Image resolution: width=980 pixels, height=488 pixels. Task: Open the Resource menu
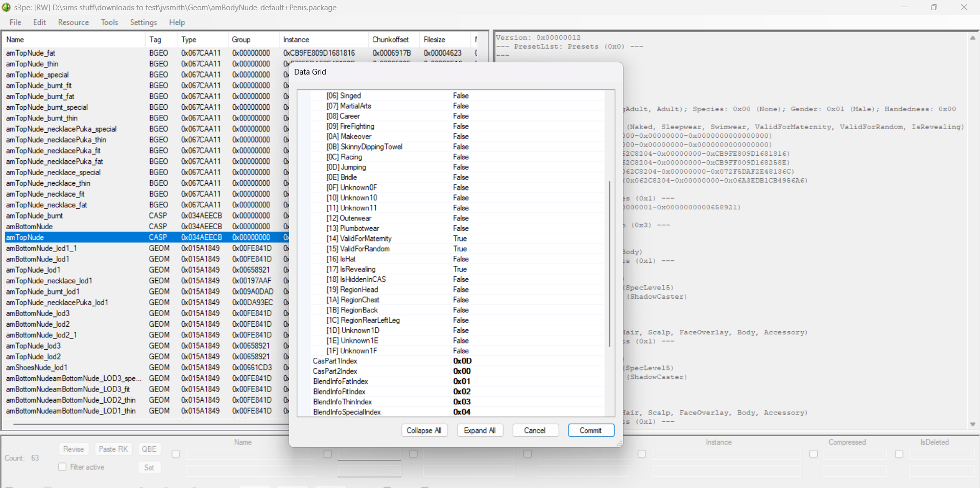tap(73, 22)
